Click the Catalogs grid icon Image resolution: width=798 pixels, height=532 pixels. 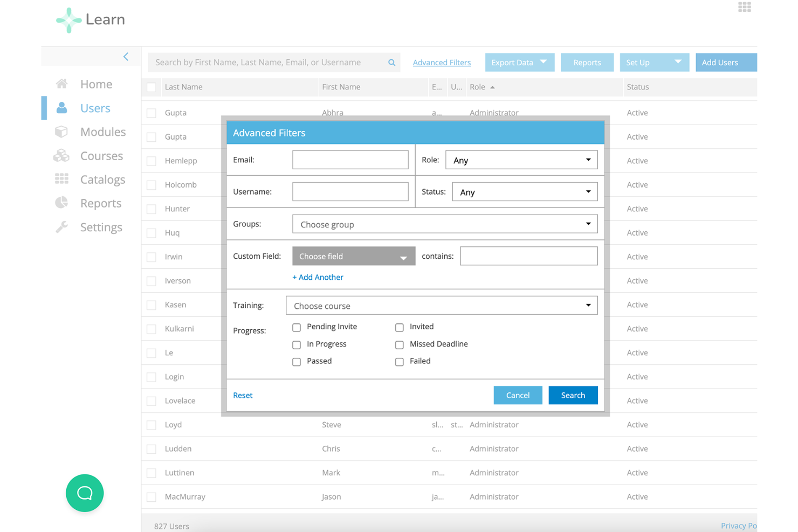[x=61, y=179]
